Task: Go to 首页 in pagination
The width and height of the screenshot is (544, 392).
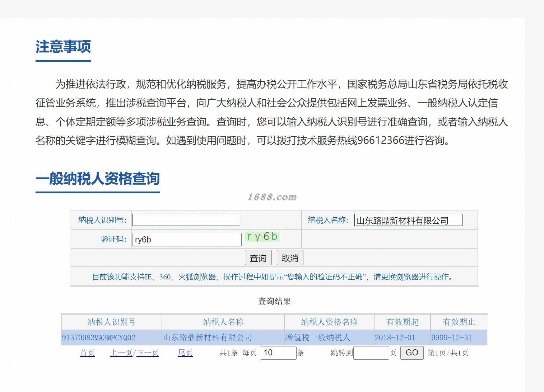Action: (87, 353)
